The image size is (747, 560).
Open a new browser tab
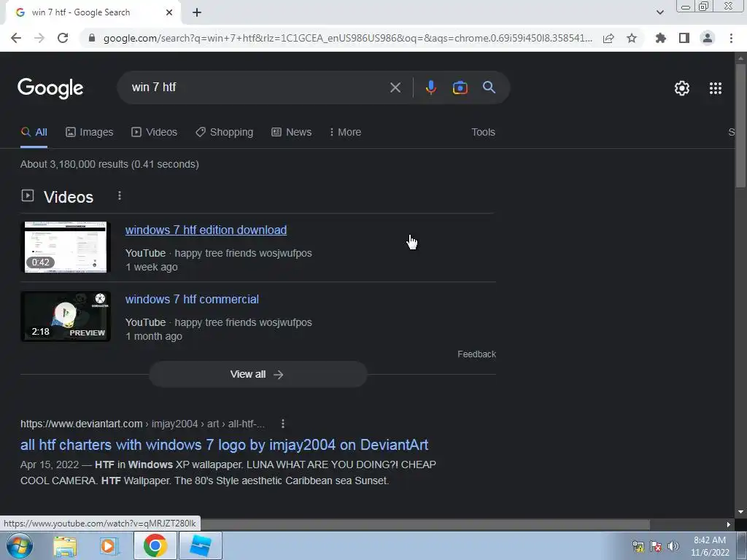197,12
